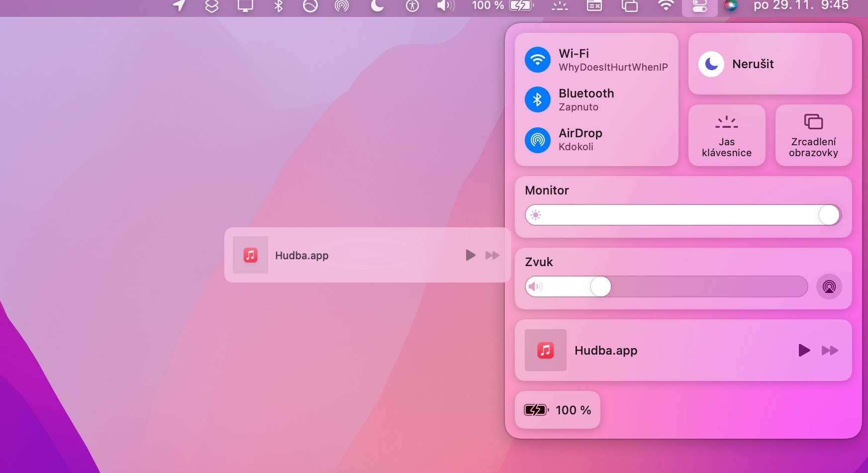Open the stacked layers icon in menu bar
Image resolution: width=868 pixels, height=473 pixels.
(212, 5)
